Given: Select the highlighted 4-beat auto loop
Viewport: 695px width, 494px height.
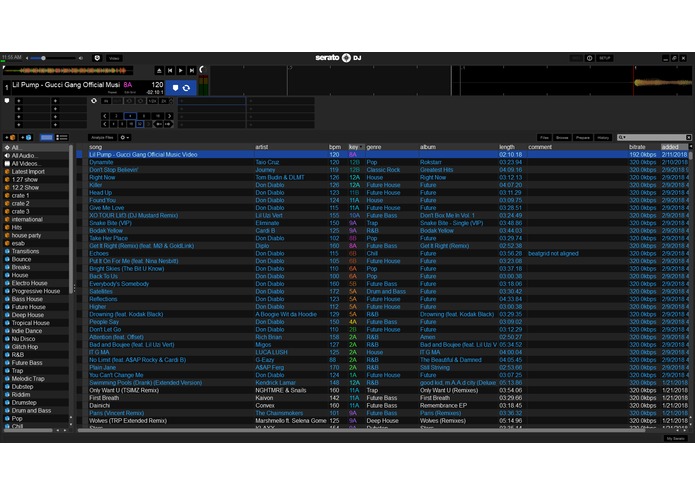Looking at the screenshot, I should tap(130, 116).
